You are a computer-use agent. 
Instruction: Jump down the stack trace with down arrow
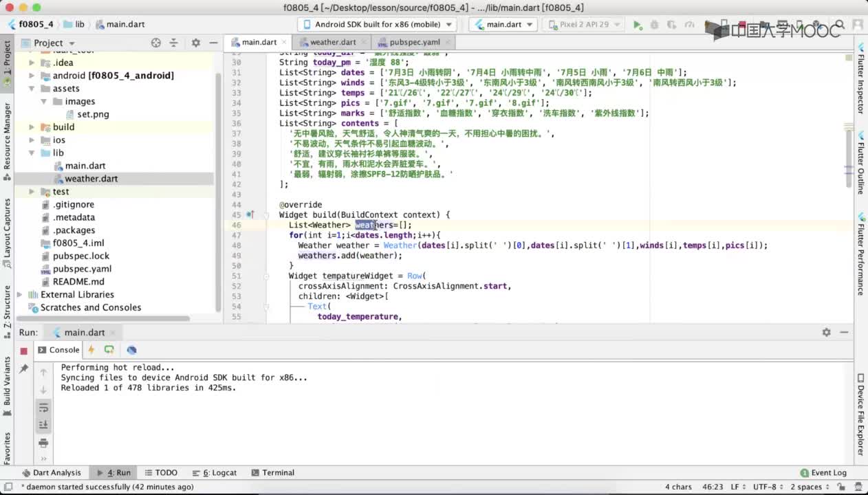43,390
